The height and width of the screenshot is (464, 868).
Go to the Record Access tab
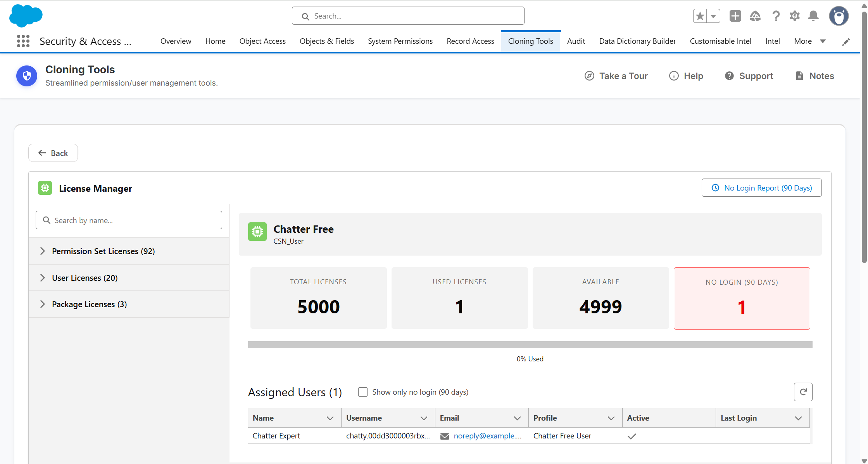[470, 41]
